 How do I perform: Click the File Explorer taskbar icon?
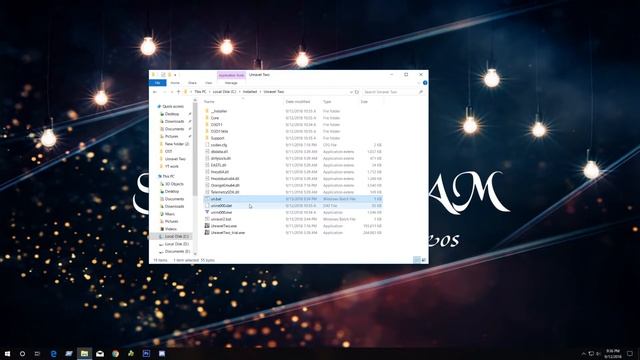tap(84, 353)
